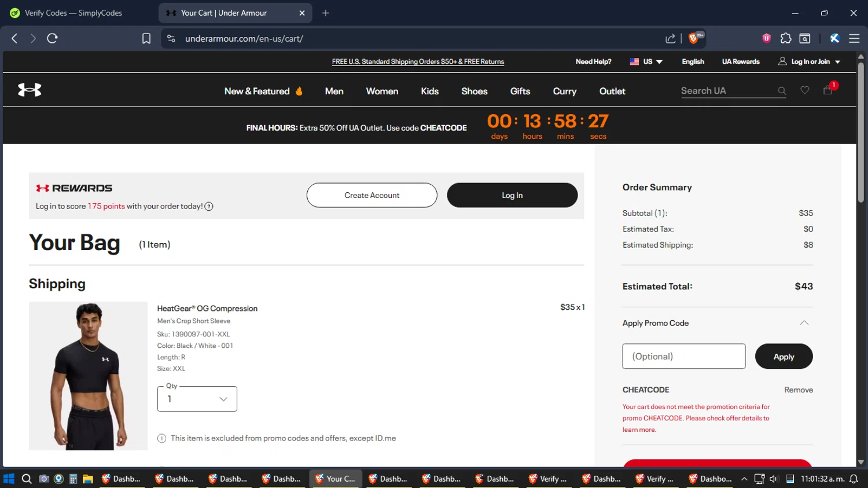Viewport: 868px width, 488px height.
Task: Open File Explorer from taskbar
Action: point(88,479)
